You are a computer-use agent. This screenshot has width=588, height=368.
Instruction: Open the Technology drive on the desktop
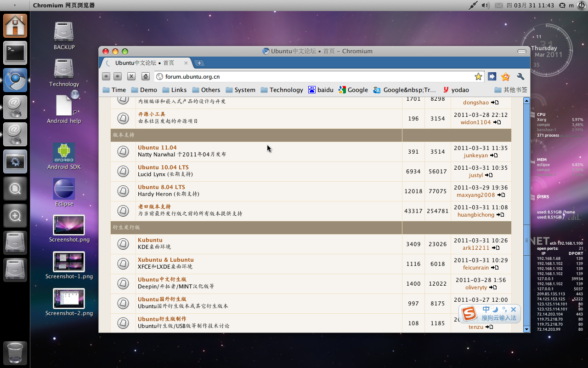(64, 73)
